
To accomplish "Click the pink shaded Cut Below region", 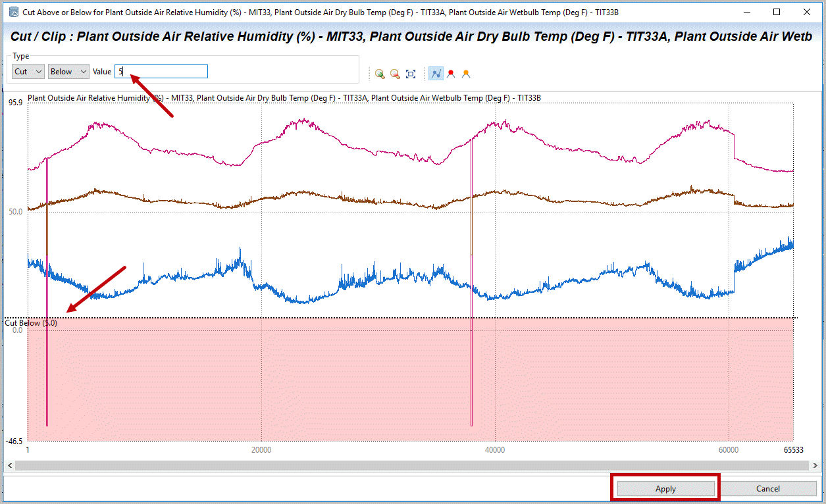I will point(263,382).
